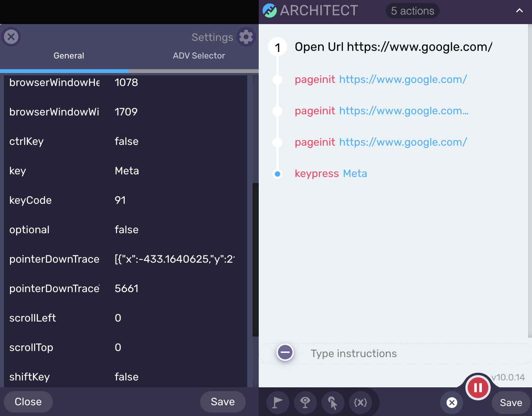Click the version label v10.0.14
Screen dimensions: 532x416
[508, 377]
